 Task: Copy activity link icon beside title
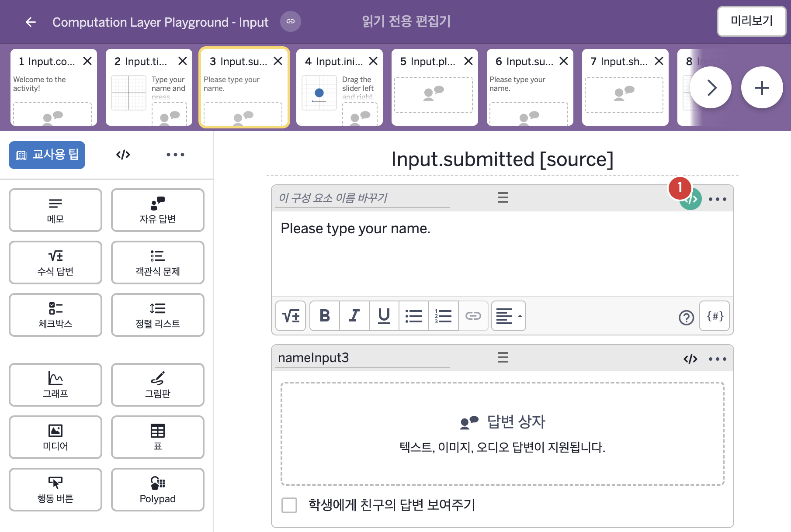[x=291, y=21]
